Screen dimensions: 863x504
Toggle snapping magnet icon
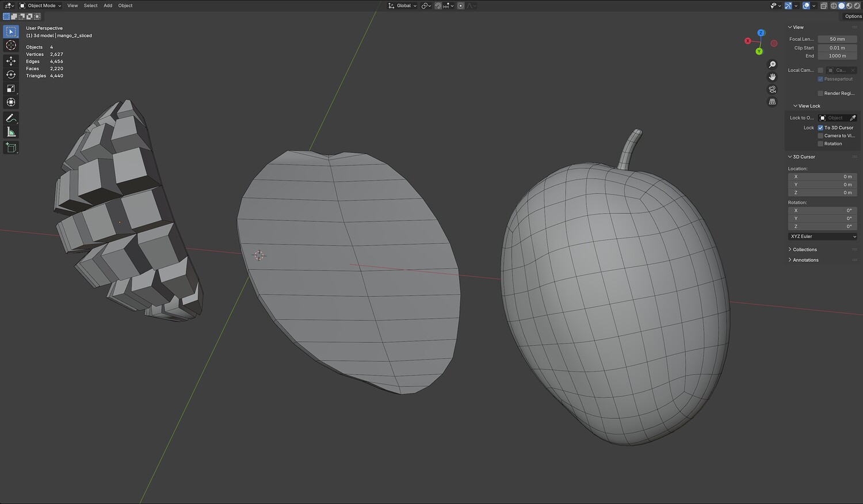click(x=438, y=6)
